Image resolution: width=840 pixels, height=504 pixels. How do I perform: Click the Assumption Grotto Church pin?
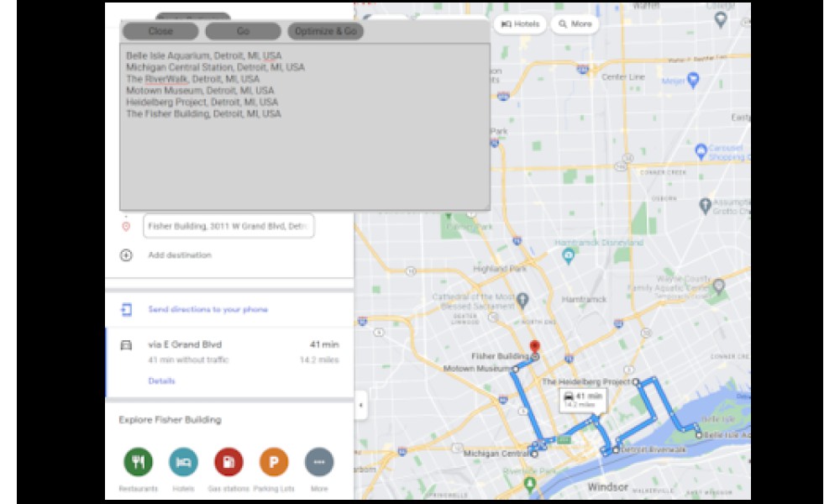pyautogui.click(x=706, y=205)
